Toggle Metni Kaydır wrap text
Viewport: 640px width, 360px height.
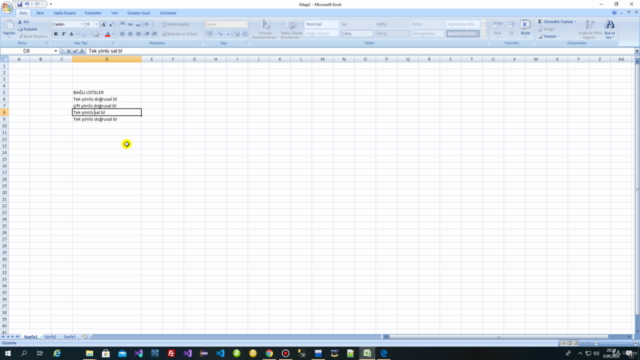pos(176,24)
